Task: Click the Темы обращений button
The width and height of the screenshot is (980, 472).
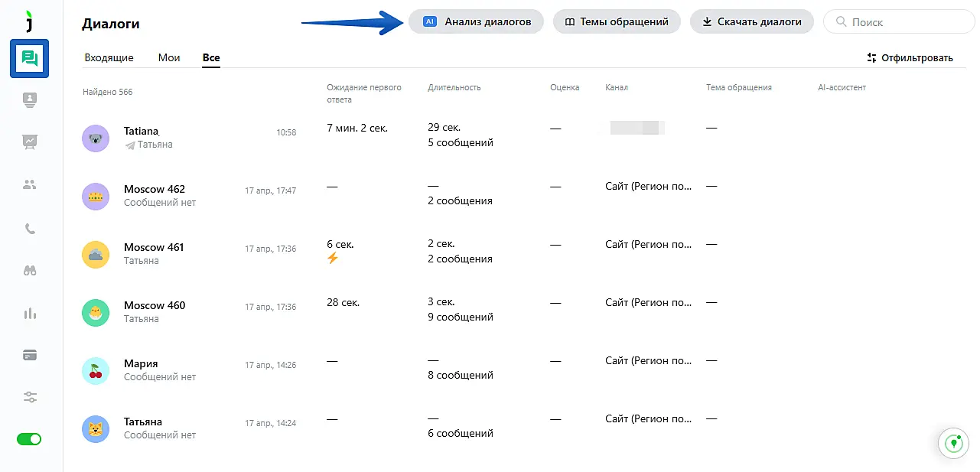Action: pos(616,22)
